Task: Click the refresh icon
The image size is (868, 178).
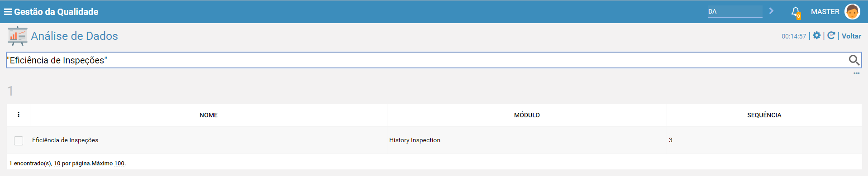Action: pyautogui.click(x=831, y=35)
